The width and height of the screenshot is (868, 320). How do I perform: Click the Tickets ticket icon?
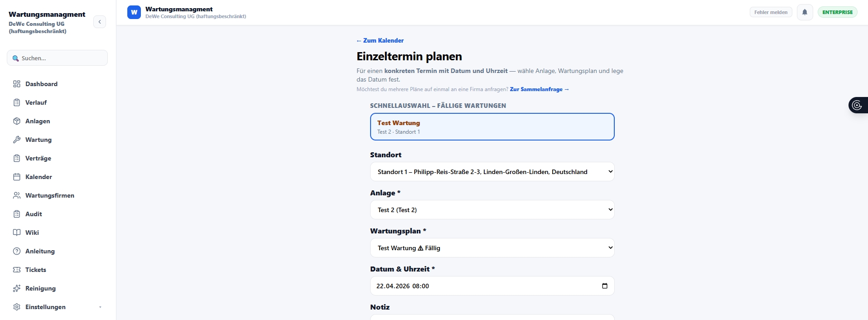tap(17, 270)
